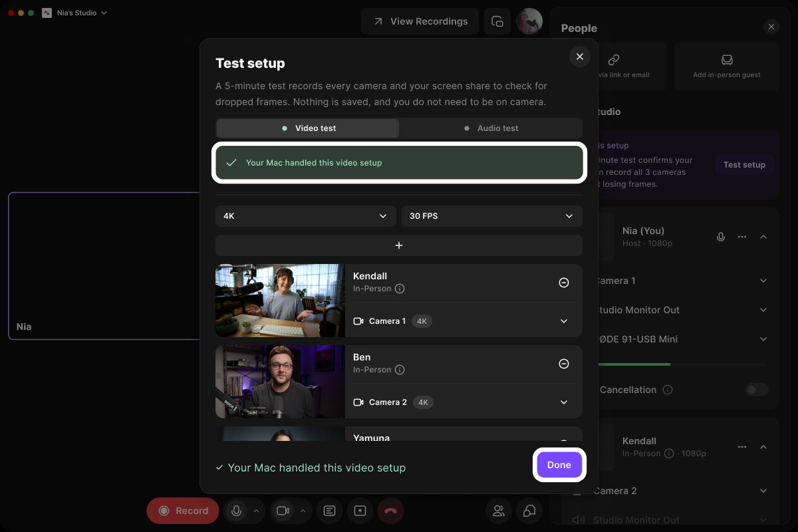The image size is (798, 532).
Task: Open more options for Kendall in People panel
Action: click(742, 447)
